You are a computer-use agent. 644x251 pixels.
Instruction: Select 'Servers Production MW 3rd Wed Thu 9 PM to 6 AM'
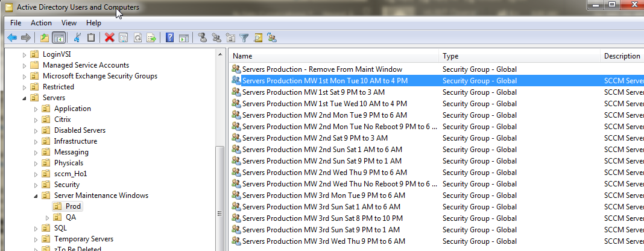[324, 241]
